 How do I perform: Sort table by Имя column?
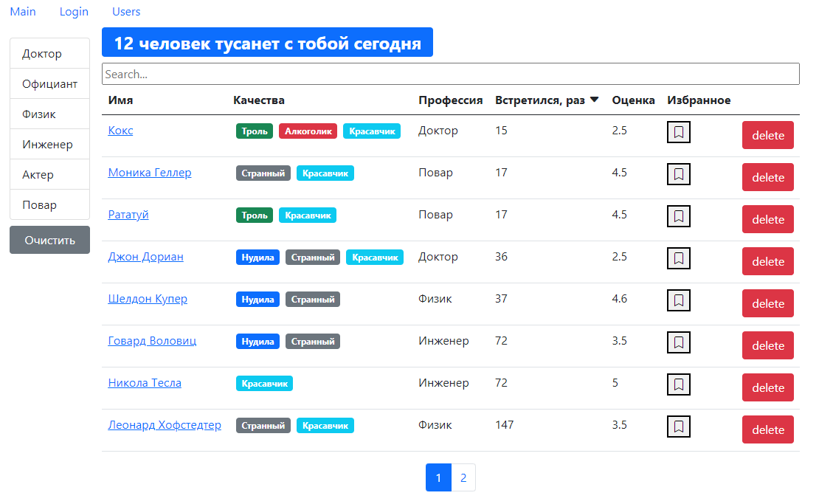click(x=120, y=100)
